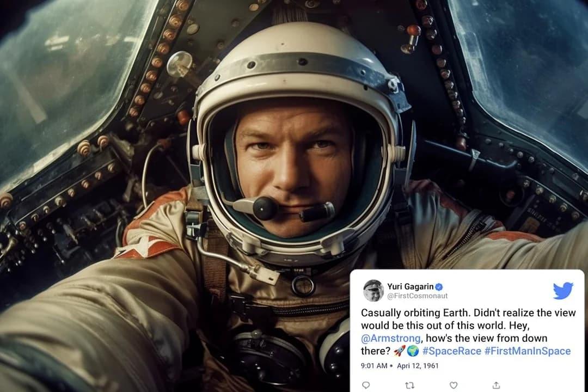
Task: Retweet the Yuri Gagarin tweet
Action: coord(410,385)
